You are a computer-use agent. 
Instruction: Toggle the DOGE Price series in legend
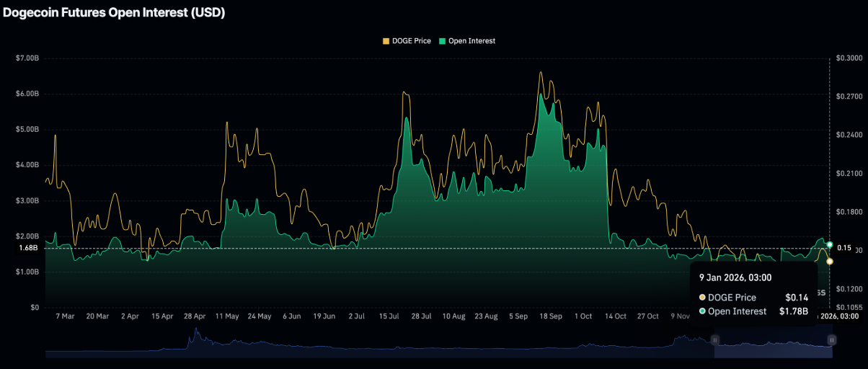click(411, 41)
